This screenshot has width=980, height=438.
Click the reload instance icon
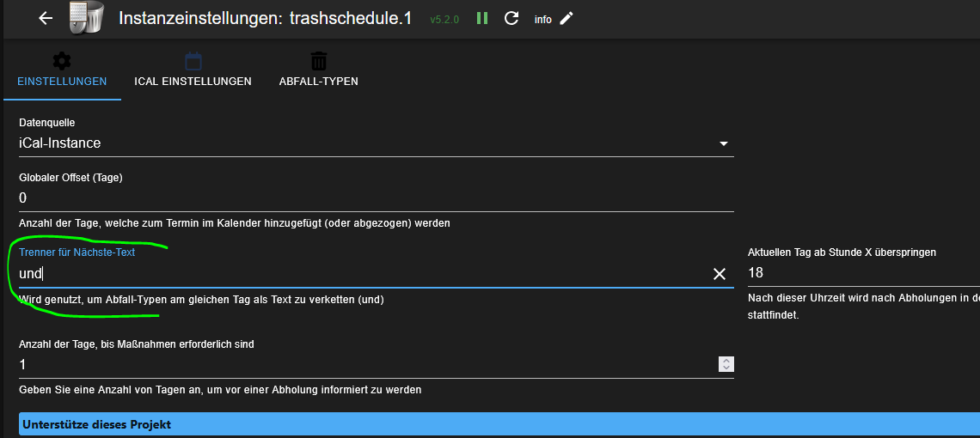[511, 18]
